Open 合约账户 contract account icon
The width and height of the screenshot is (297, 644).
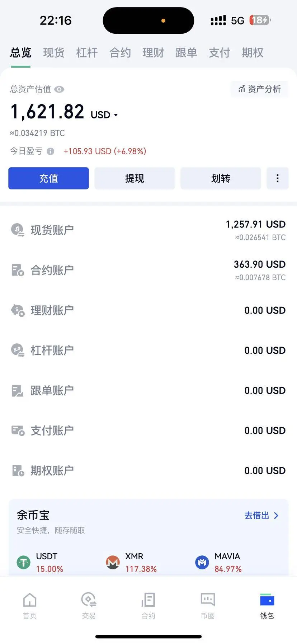pyautogui.click(x=18, y=270)
